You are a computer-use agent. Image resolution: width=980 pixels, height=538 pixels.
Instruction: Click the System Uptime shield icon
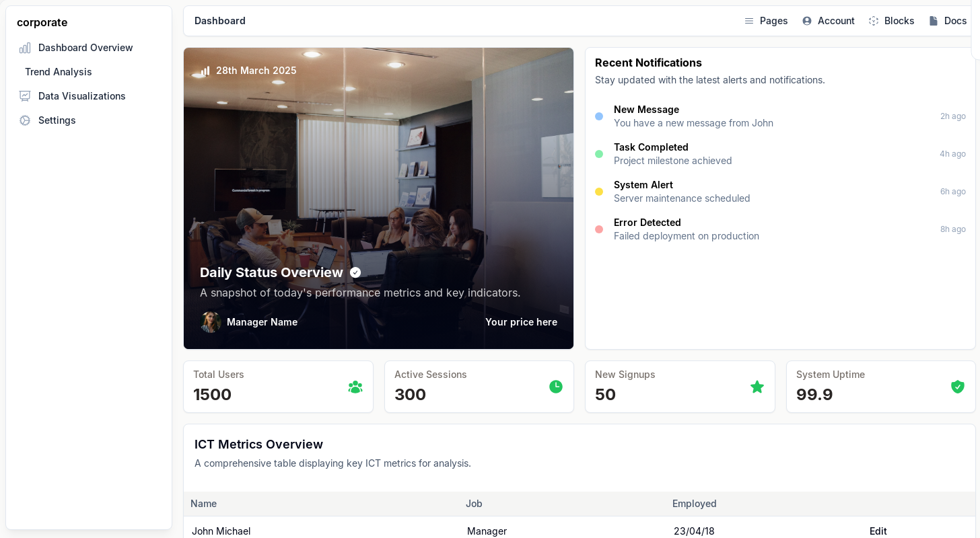click(x=957, y=387)
